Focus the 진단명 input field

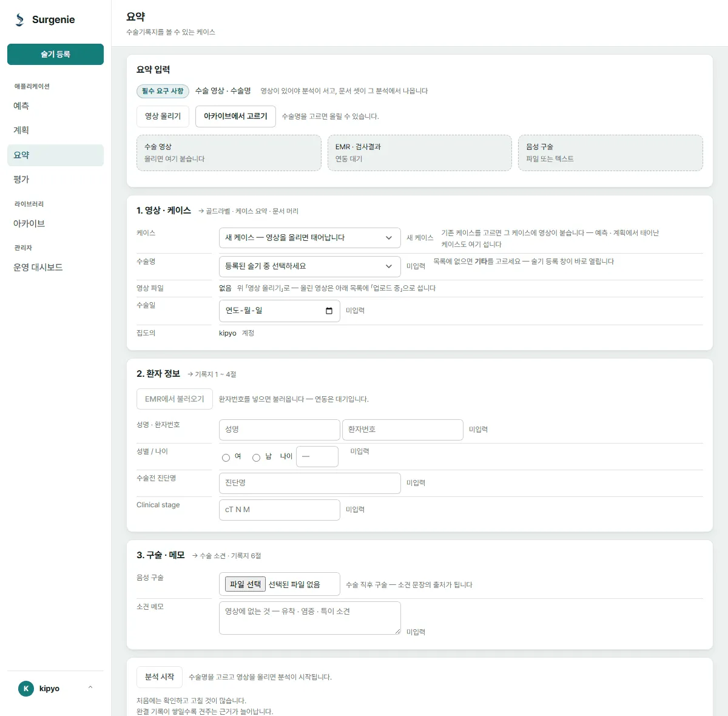point(309,483)
